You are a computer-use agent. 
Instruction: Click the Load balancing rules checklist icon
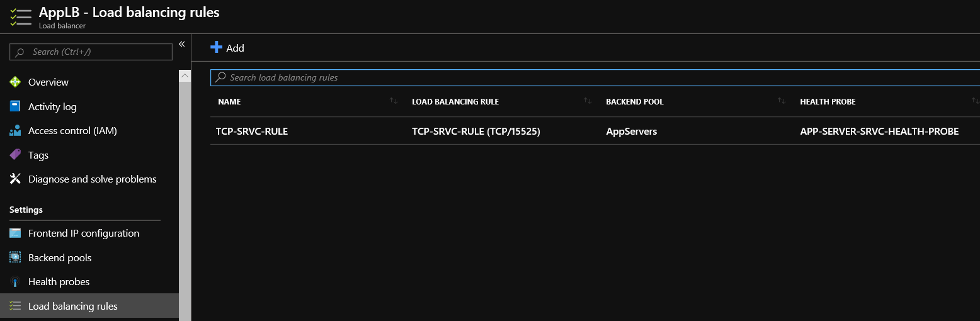pos(15,306)
